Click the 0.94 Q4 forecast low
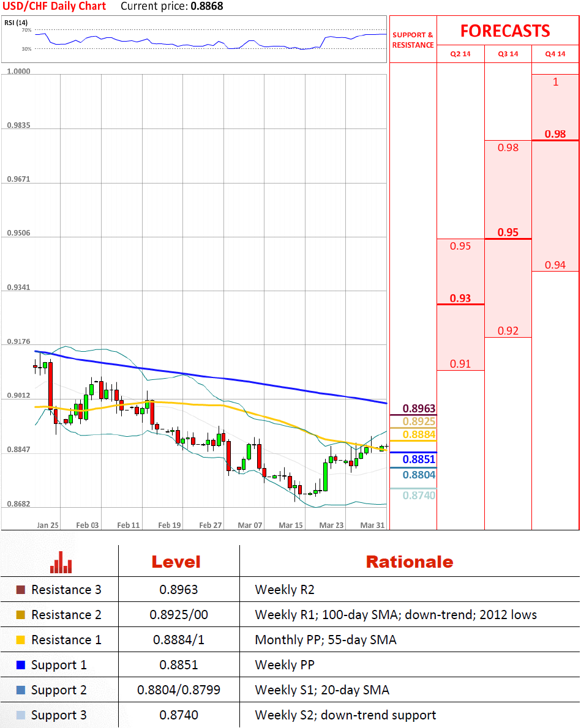 [x=555, y=265]
